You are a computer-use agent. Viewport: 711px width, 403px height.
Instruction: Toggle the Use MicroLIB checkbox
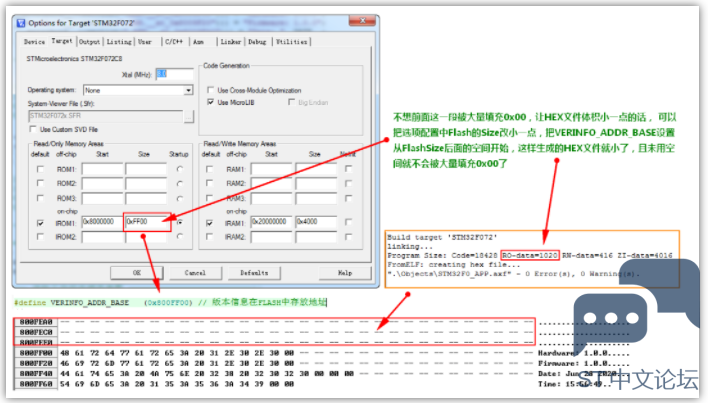[x=210, y=102]
